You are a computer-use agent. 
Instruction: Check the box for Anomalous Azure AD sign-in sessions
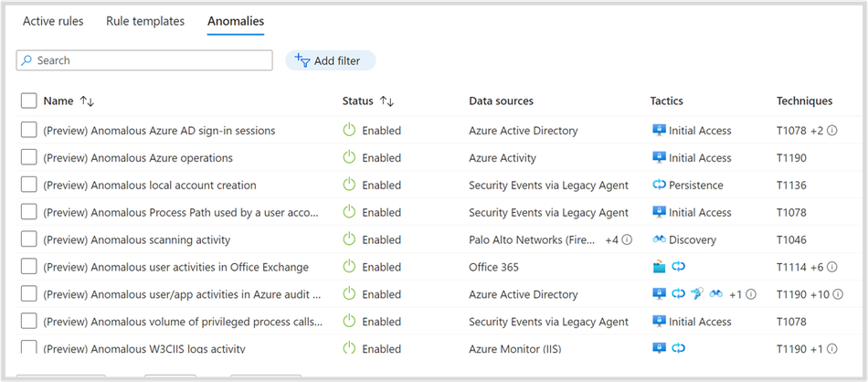point(29,130)
